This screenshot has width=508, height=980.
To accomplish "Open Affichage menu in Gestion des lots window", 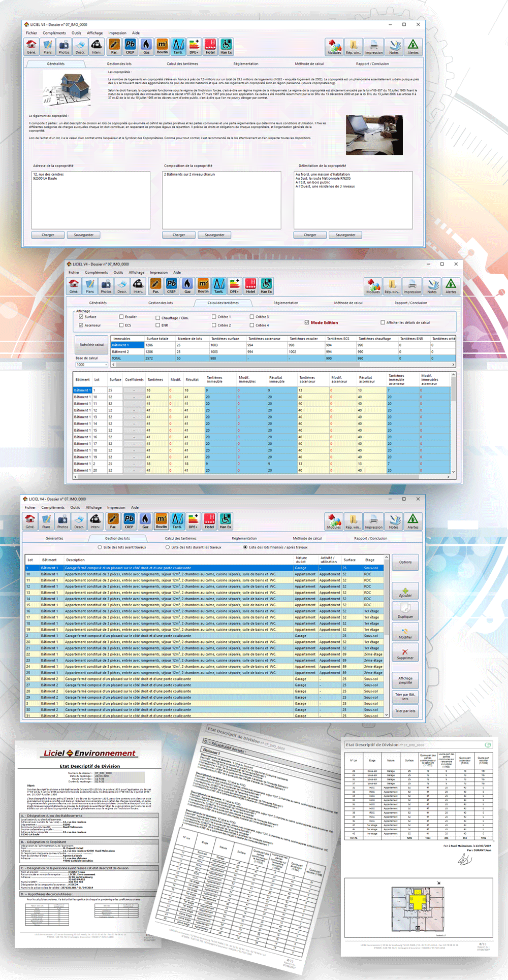I will (93, 507).
